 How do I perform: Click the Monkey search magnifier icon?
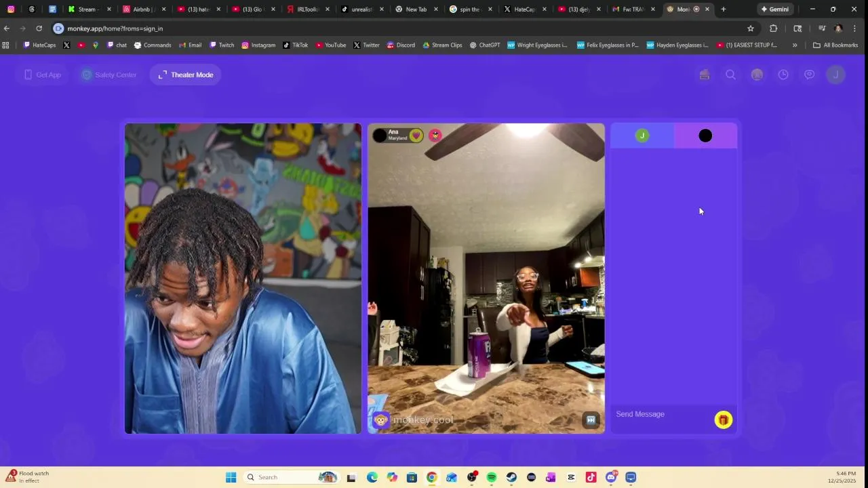730,75
